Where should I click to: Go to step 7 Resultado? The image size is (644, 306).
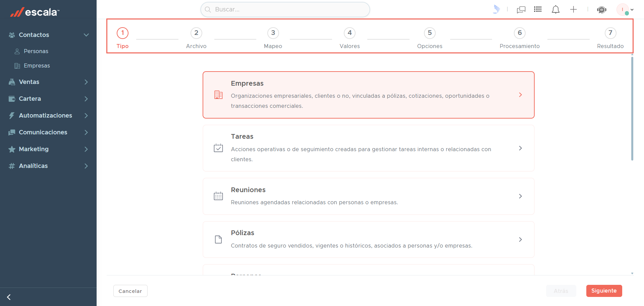click(x=610, y=38)
